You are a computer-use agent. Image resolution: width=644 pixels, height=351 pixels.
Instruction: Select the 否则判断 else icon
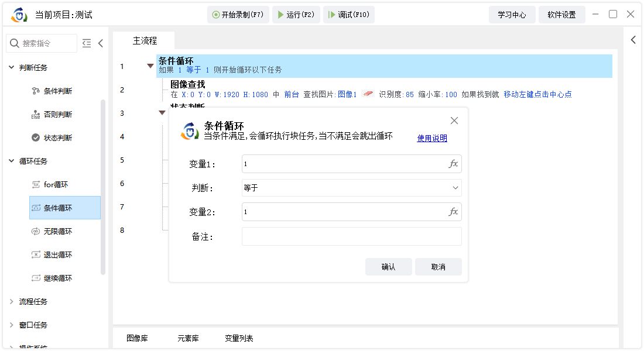coord(36,114)
